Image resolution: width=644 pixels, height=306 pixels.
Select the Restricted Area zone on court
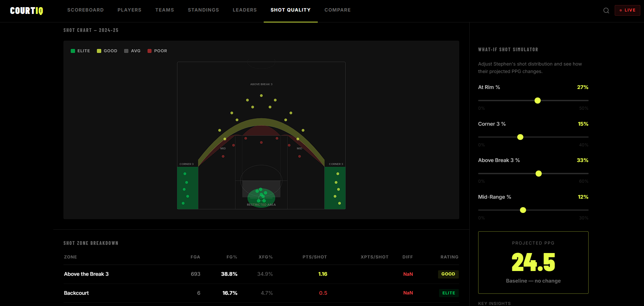[261, 198]
